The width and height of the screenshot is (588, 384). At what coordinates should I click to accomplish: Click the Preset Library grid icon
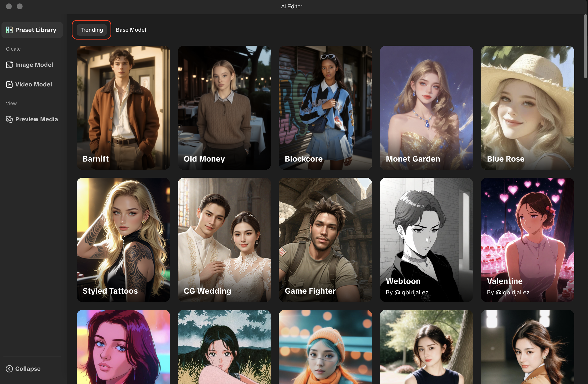(9, 30)
